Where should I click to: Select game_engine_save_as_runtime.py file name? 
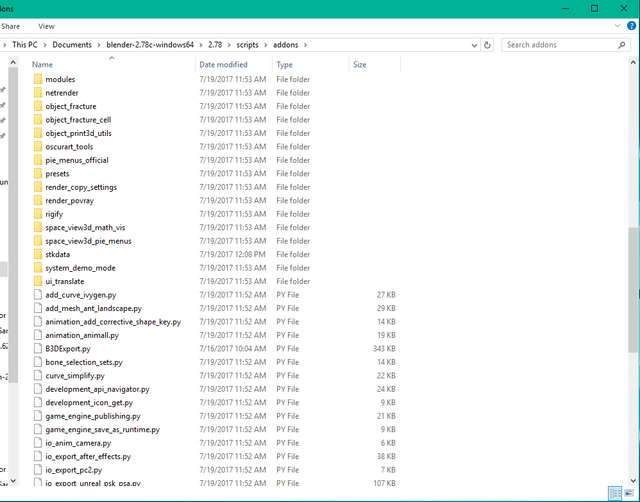[x=102, y=429]
